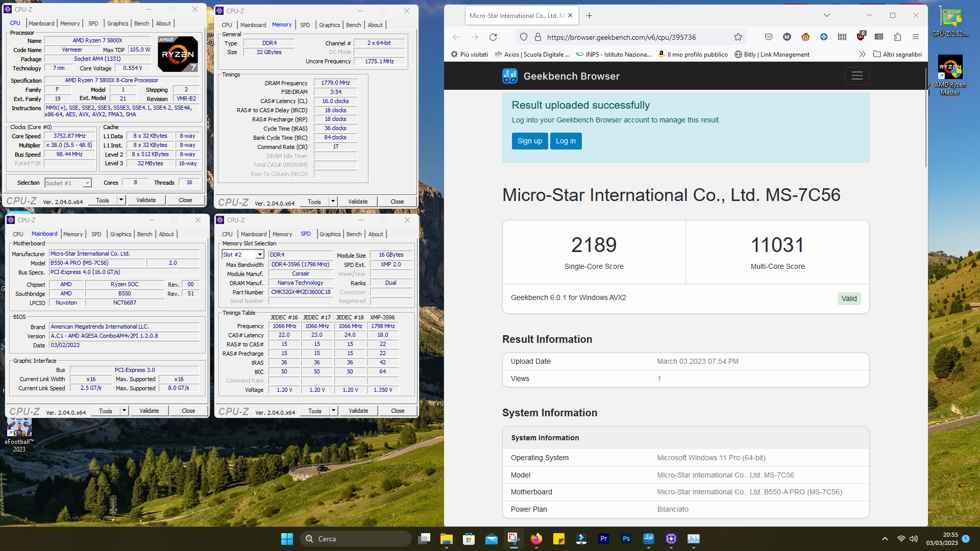Expand Tools arrow in CPU window

pyautogui.click(x=121, y=200)
